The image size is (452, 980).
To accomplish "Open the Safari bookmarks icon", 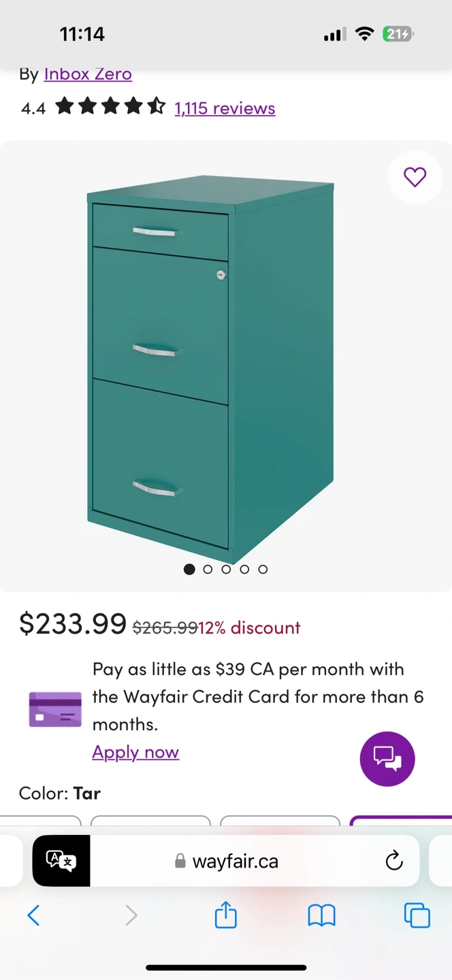I will click(321, 915).
